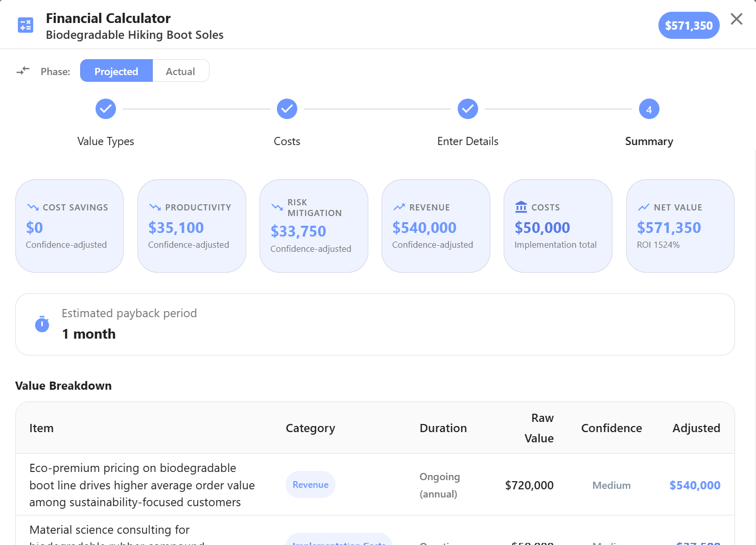Click the 1 month payback value
Screen dimensions: 756x545
pos(89,334)
